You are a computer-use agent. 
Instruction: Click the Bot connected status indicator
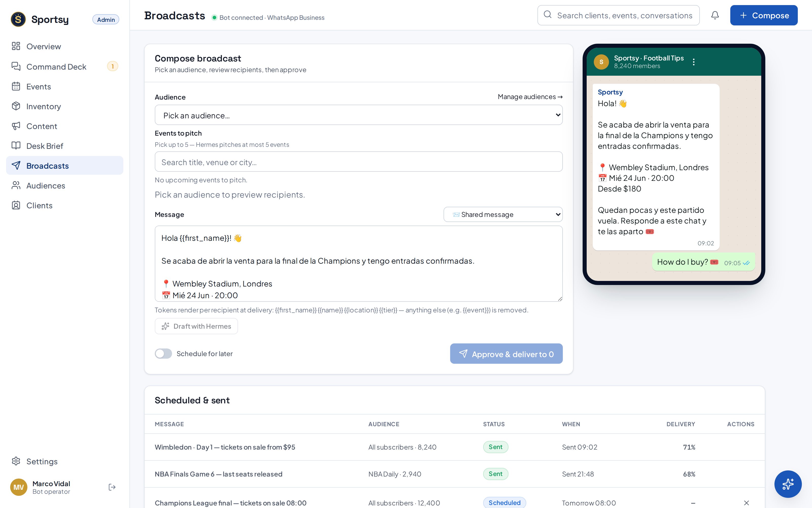point(268,18)
